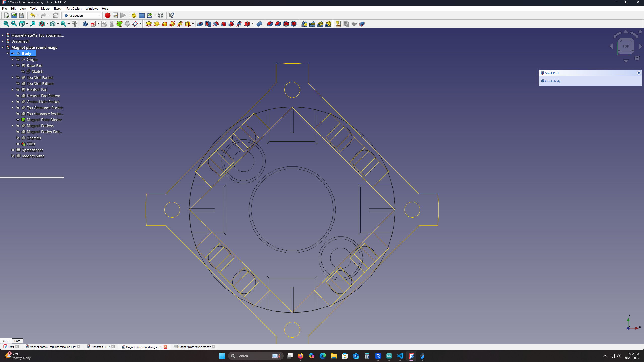The height and width of the screenshot is (362, 644).
Task: Save the current document
Action: click(22, 15)
